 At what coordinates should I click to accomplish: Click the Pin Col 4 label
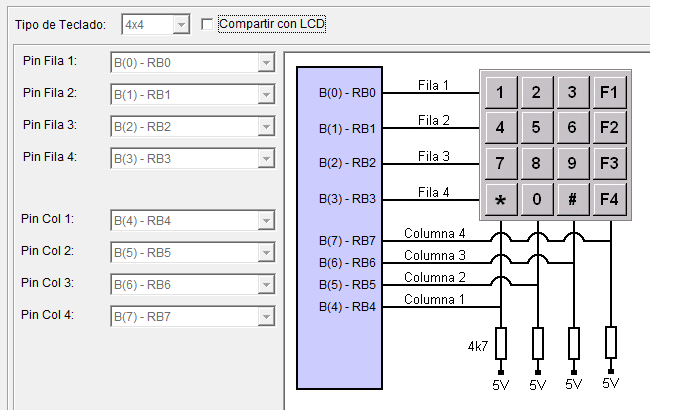point(47,315)
